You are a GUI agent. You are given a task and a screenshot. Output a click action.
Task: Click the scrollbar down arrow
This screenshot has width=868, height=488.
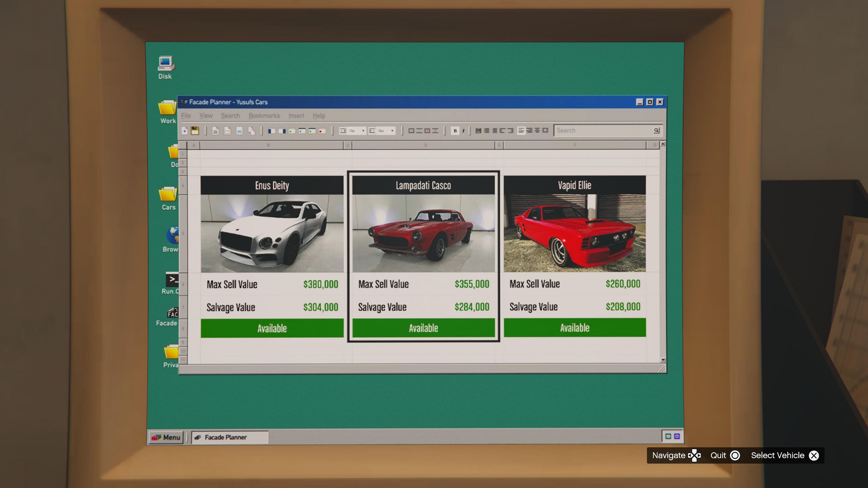pyautogui.click(x=663, y=360)
